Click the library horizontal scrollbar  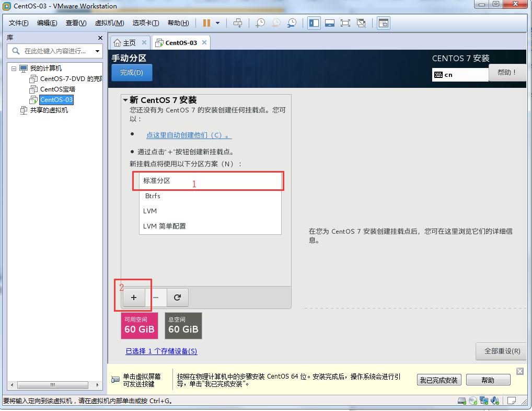pos(53,385)
